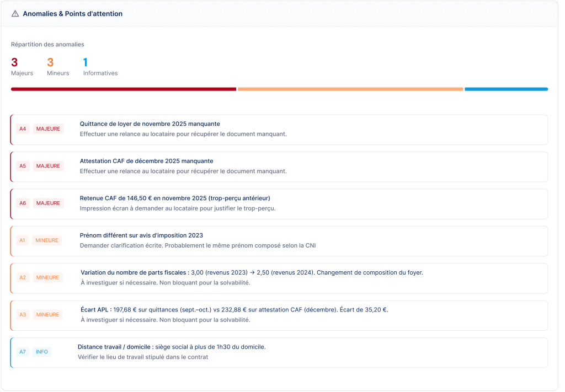Click the blue segment of distribution bar
The image size is (565, 392).
coord(506,89)
